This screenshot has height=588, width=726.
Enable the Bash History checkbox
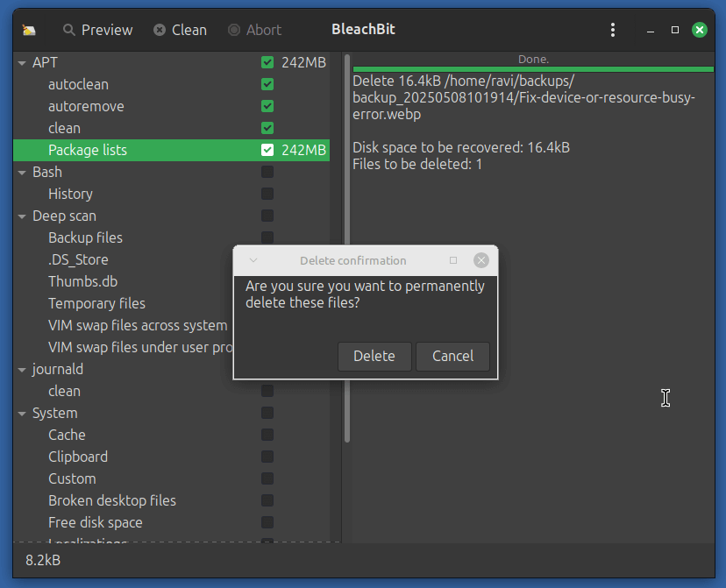[266, 194]
